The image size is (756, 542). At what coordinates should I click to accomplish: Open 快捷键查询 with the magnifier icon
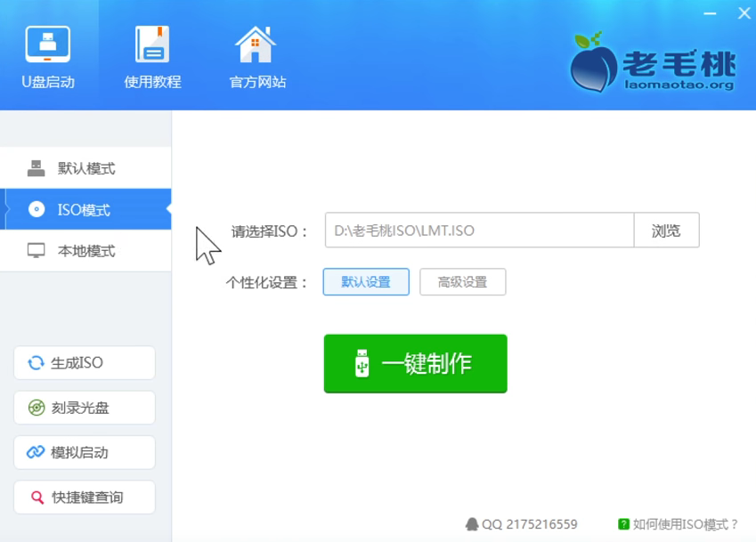[36, 498]
